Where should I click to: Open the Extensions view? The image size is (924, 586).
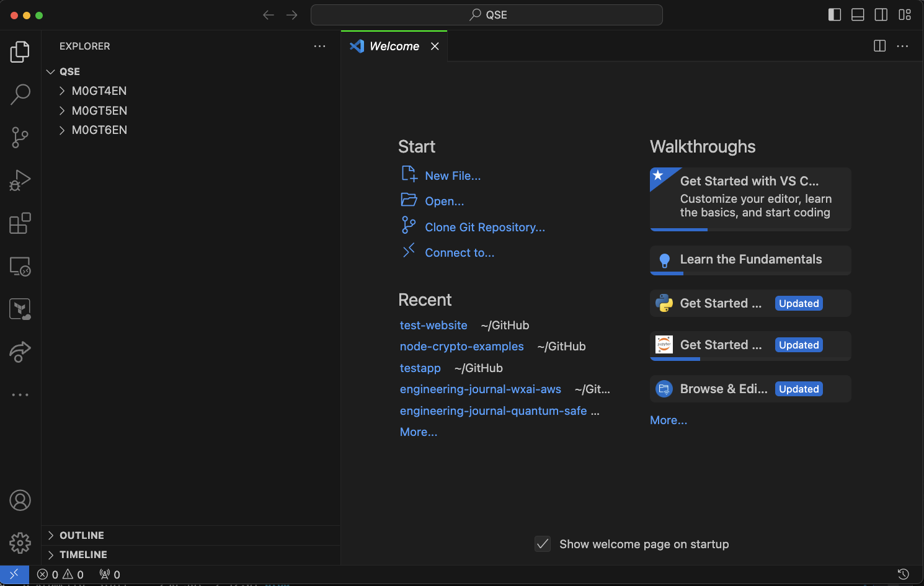pyautogui.click(x=20, y=223)
